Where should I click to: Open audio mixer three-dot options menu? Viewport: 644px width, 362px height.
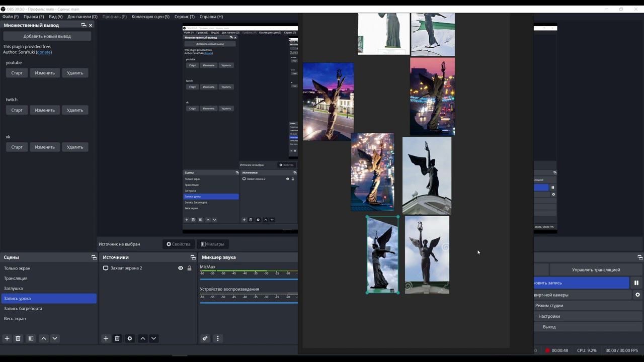218,338
